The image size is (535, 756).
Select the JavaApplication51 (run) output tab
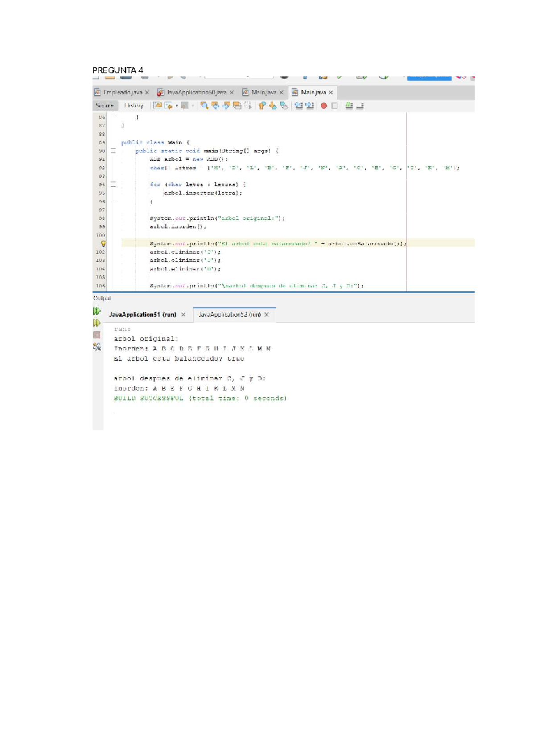pyautogui.click(x=143, y=315)
